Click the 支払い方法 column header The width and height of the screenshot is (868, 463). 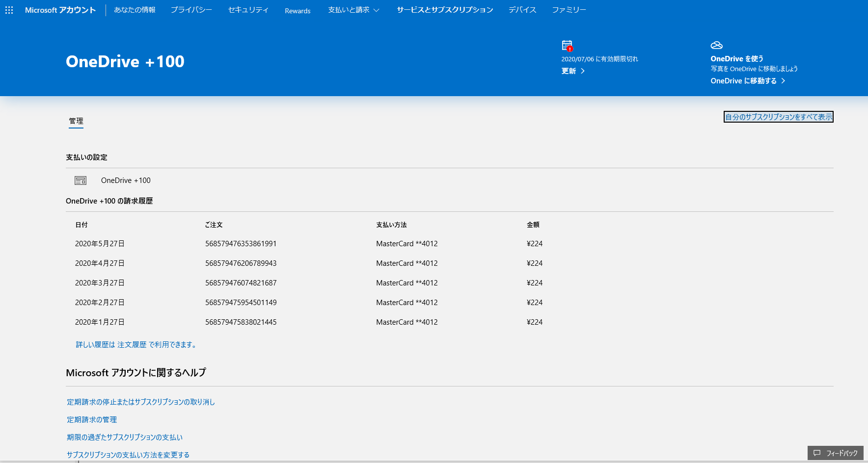(391, 225)
